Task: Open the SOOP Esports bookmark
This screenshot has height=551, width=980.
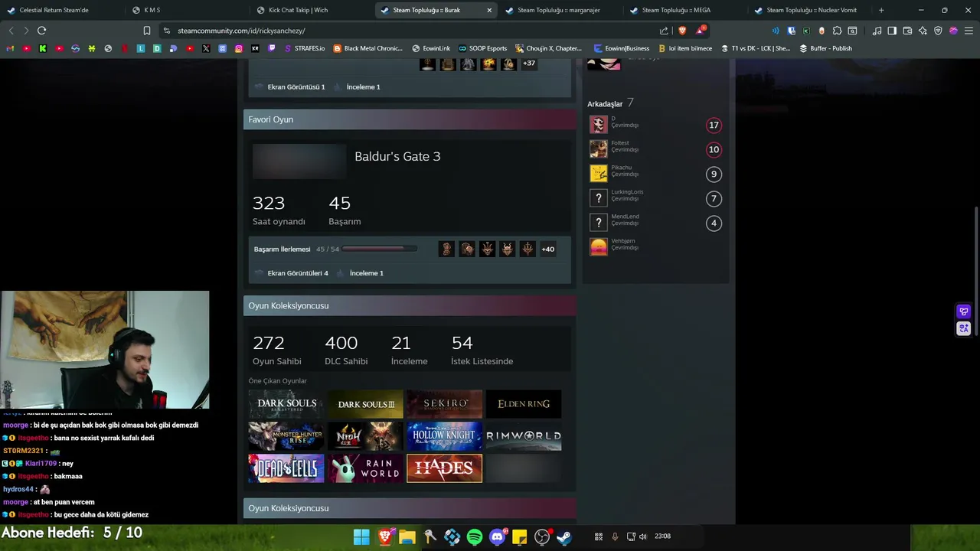Action: (482, 48)
